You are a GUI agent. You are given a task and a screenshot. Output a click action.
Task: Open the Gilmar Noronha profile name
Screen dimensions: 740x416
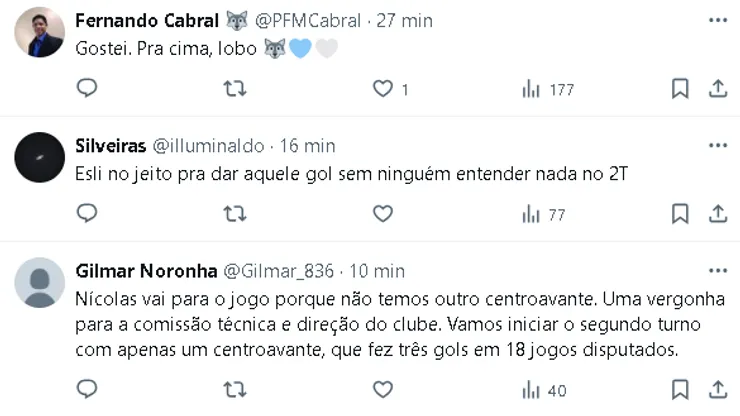click(x=144, y=271)
